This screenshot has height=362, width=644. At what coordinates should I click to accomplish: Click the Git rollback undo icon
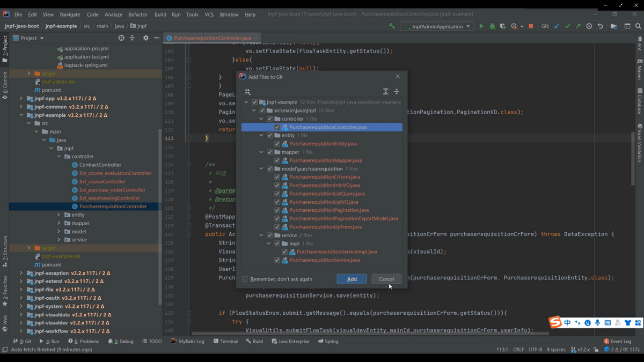(600, 26)
